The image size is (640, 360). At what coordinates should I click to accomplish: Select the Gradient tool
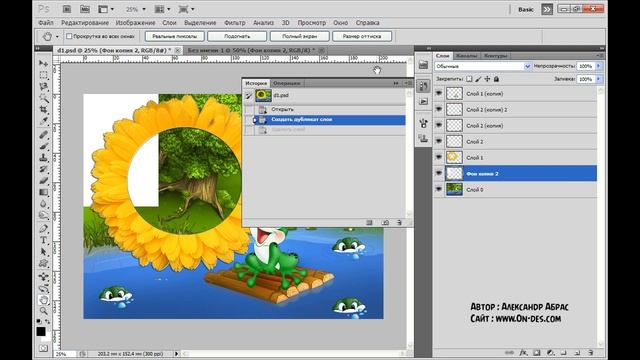tap(43, 192)
